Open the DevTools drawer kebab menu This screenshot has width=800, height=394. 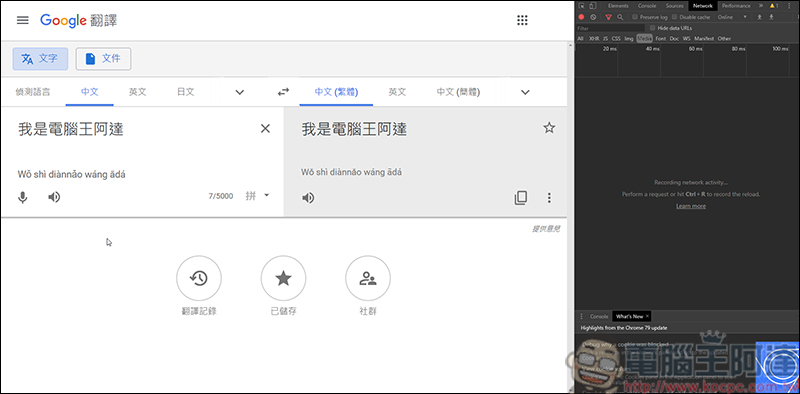point(581,316)
